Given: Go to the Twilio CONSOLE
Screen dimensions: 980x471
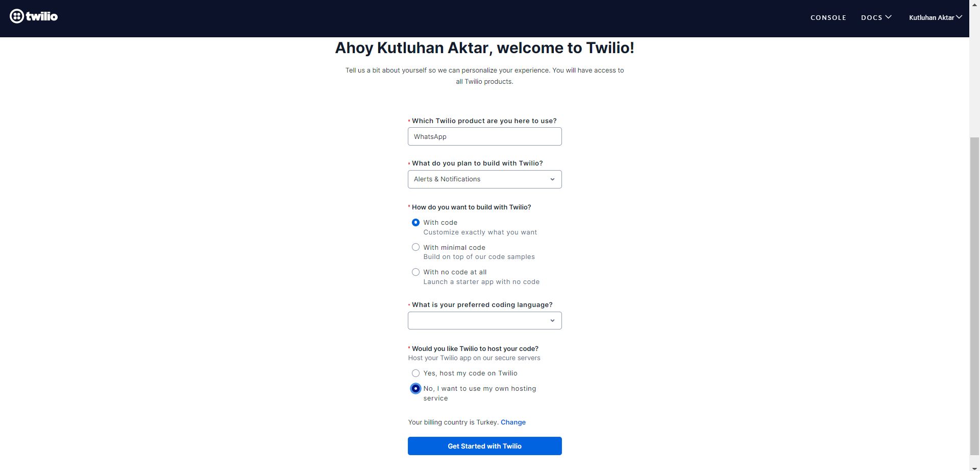Looking at the screenshot, I should coord(828,17).
